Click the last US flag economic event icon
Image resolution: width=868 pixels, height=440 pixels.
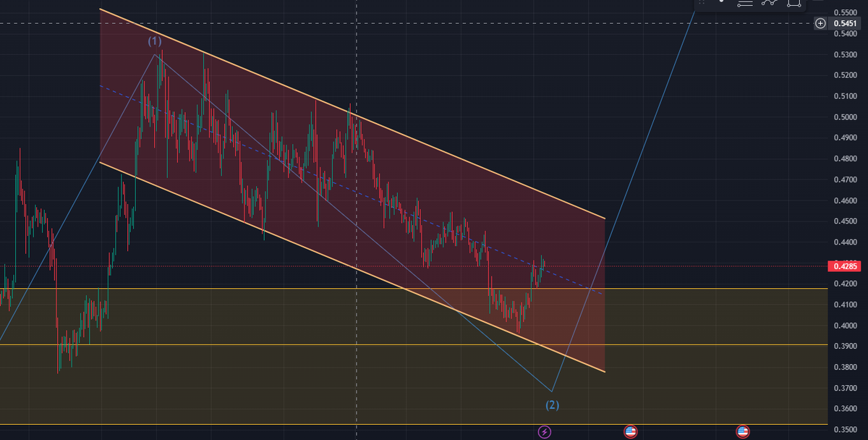tap(743, 432)
